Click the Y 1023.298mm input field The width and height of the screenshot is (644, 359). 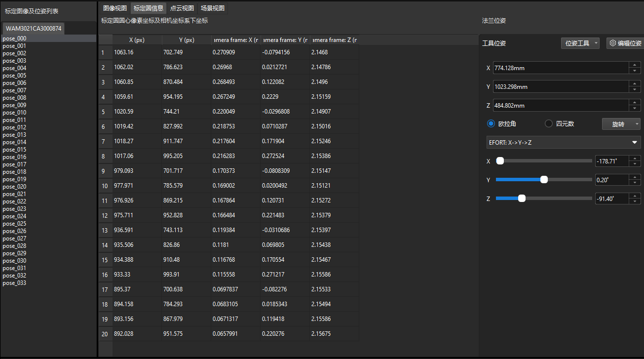[x=558, y=86]
